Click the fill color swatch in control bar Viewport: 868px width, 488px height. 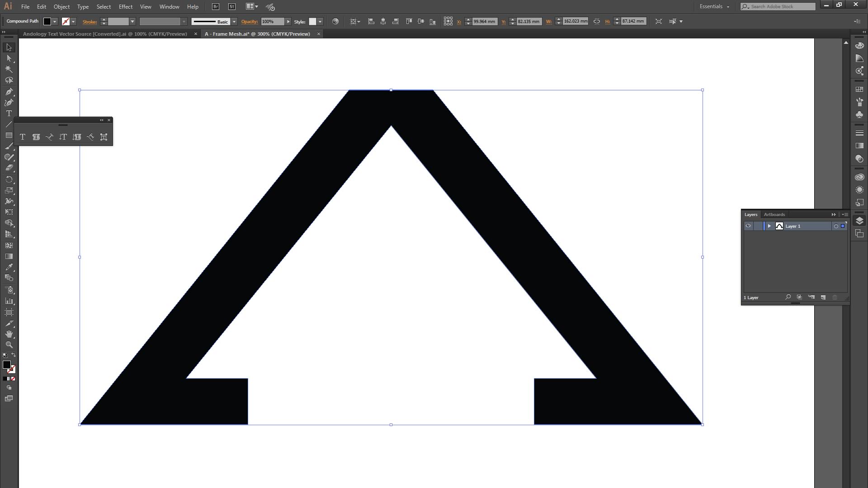[x=47, y=22]
